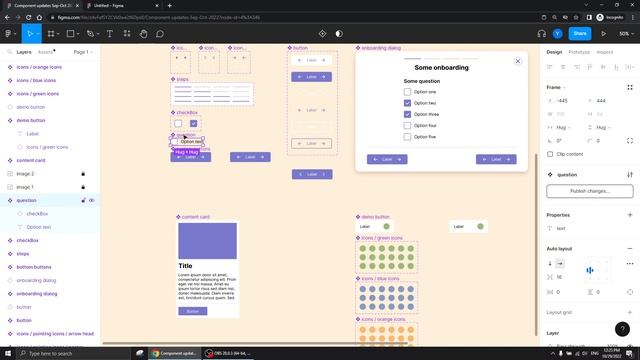Add a component property with plus icon

click(x=630, y=215)
